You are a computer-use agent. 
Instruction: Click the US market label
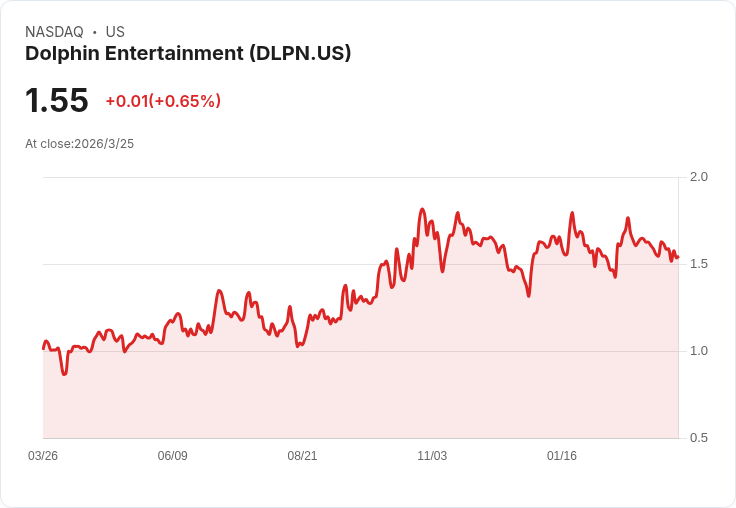click(x=115, y=32)
